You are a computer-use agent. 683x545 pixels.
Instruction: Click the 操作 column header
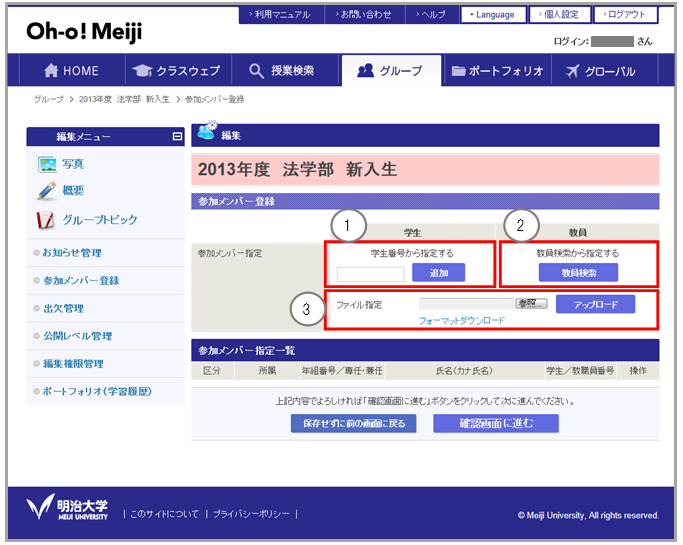coord(638,371)
